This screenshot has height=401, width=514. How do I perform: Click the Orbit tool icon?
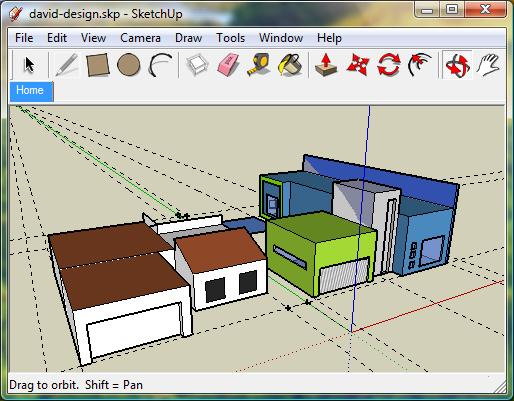(457, 65)
